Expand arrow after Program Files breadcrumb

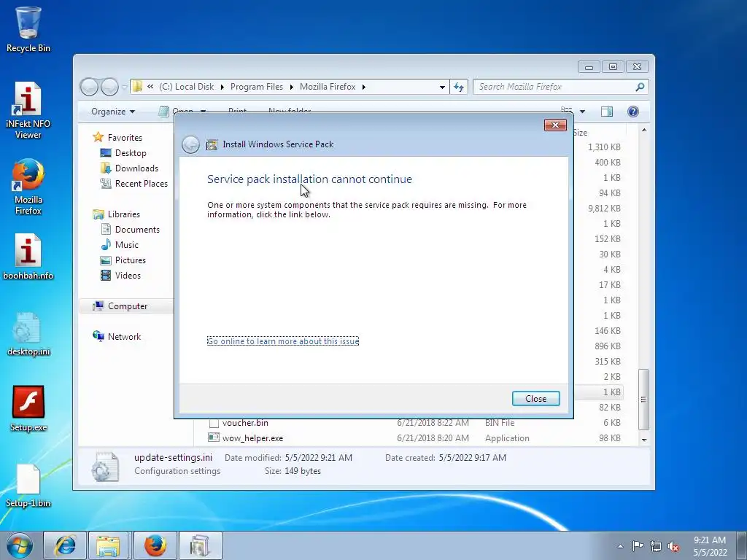point(292,87)
